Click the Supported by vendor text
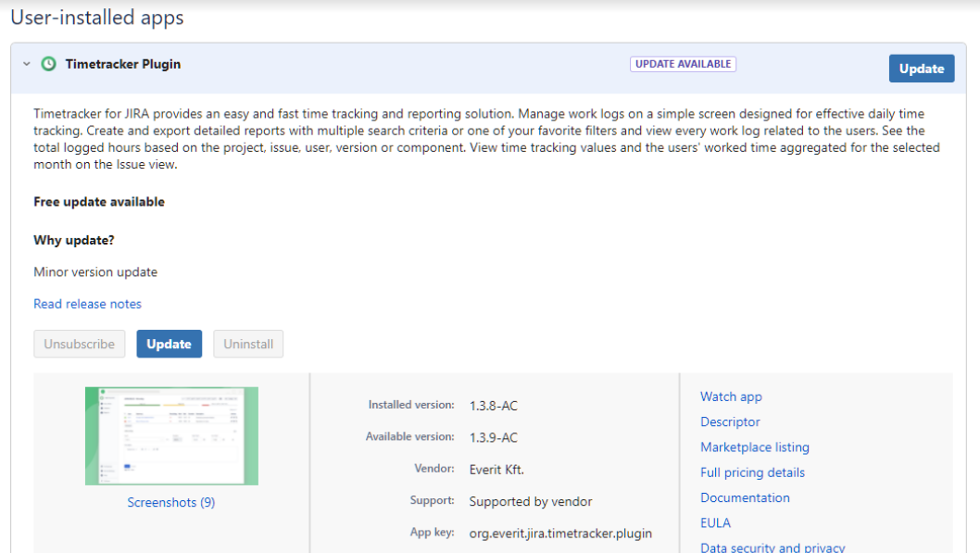 tap(531, 501)
